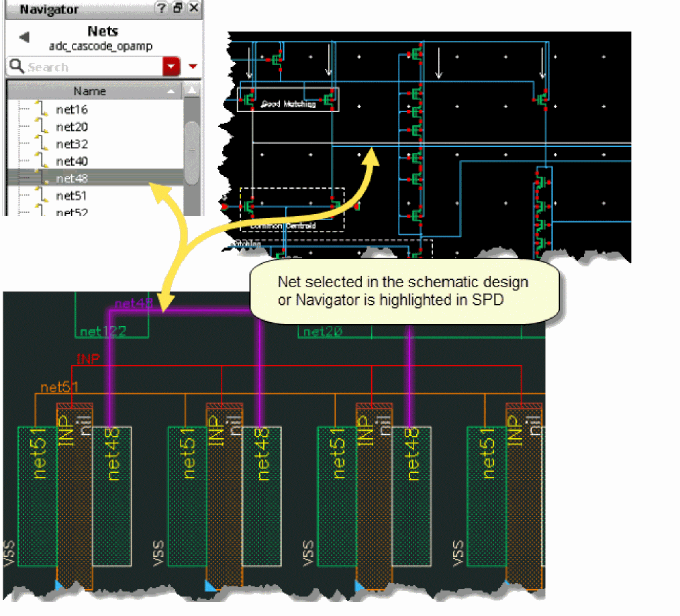Image resolution: width=680 pixels, height=616 pixels.
Task: Click the back arrow beside Nets
Action: pos(25,38)
